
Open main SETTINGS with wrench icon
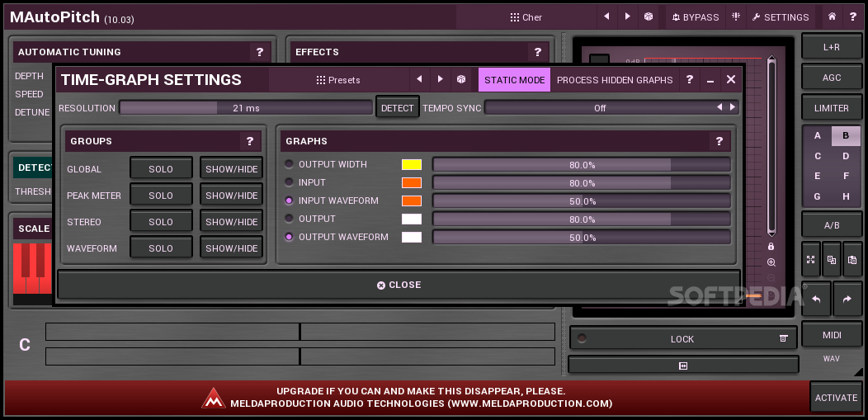(x=781, y=17)
